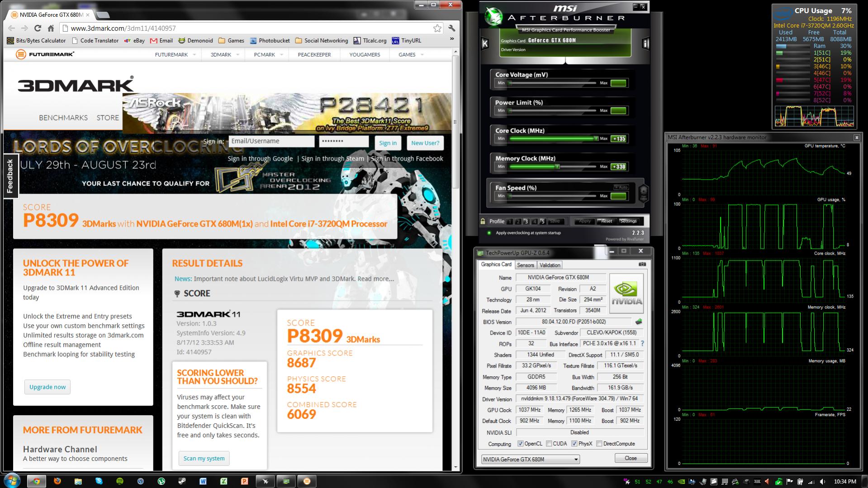
Task: Expand the GAMES nav dropdown arrow
Action: [422, 55]
